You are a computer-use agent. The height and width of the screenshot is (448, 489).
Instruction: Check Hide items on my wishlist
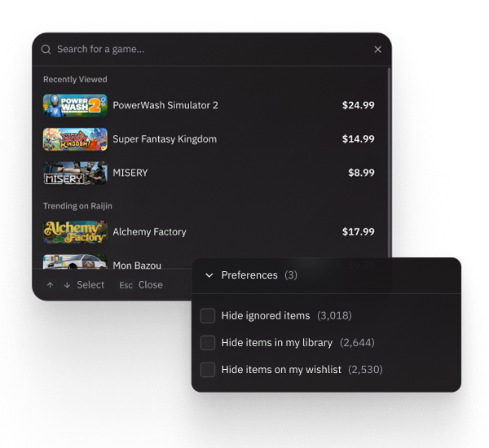click(x=208, y=370)
